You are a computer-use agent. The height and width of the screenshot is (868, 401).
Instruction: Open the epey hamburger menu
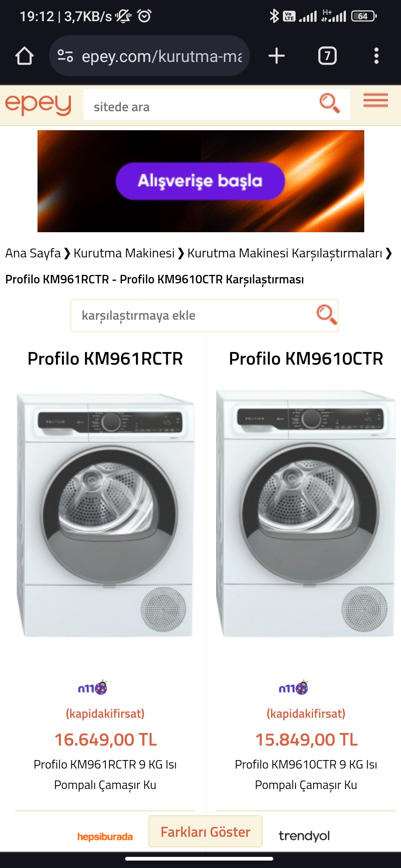375,101
